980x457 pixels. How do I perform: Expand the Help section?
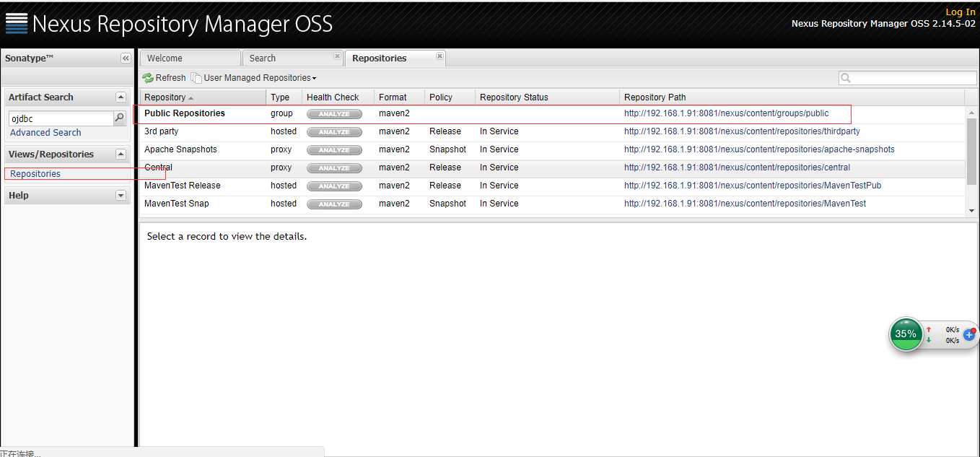pos(121,195)
